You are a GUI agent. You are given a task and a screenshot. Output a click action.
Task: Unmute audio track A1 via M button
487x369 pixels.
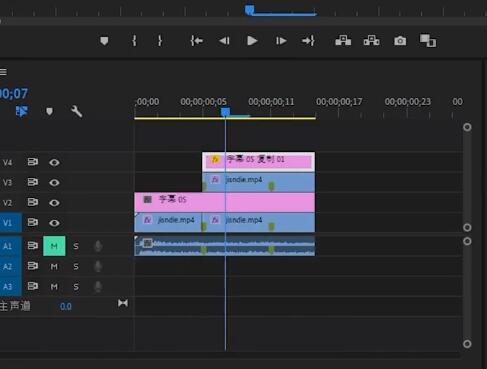(54, 246)
